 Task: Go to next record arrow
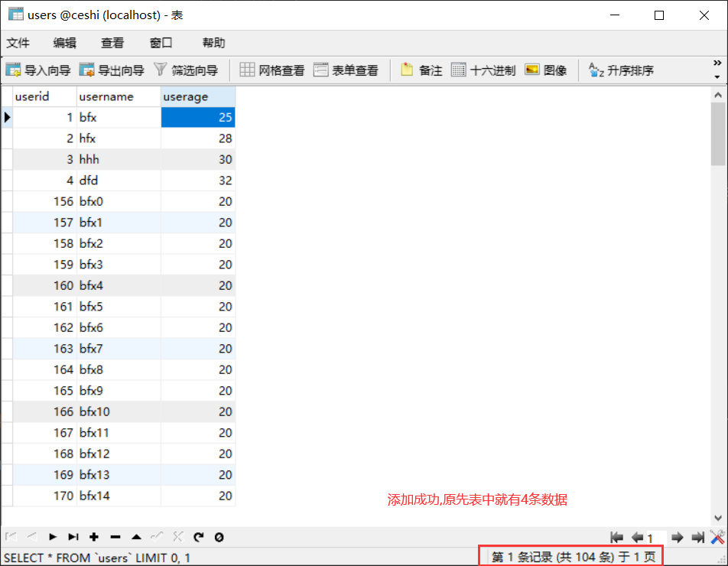(x=53, y=537)
